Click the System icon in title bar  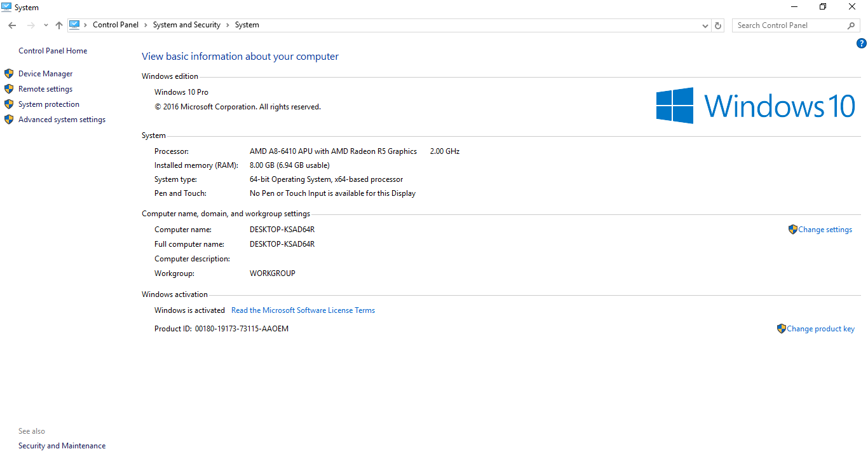[6, 7]
